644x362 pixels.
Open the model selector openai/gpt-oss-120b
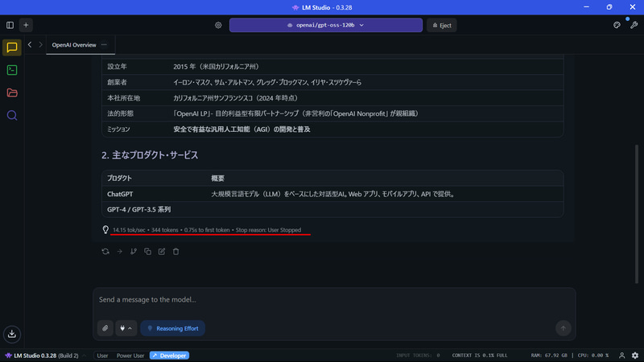tap(326, 25)
